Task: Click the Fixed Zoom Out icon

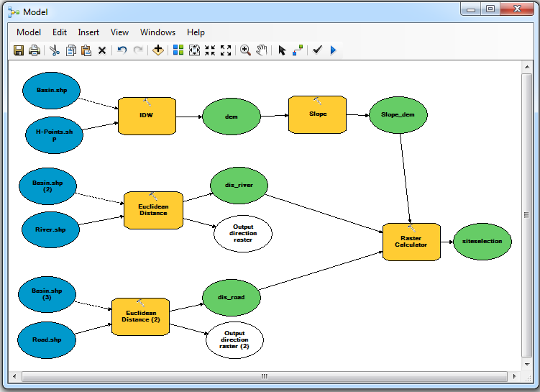Action: pyautogui.click(x=226, y=50)
